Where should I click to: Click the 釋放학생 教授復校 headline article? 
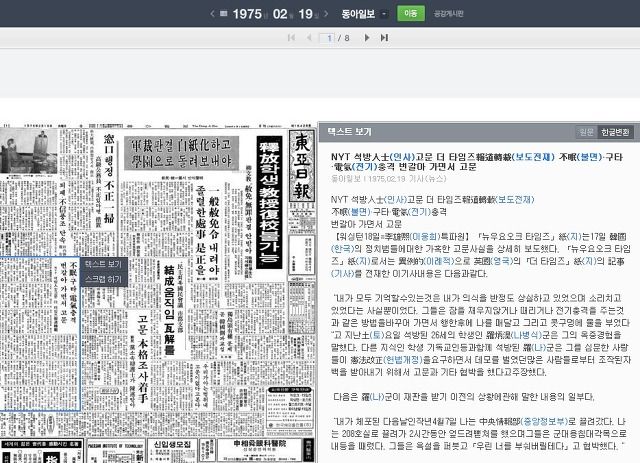click(269, 203)
